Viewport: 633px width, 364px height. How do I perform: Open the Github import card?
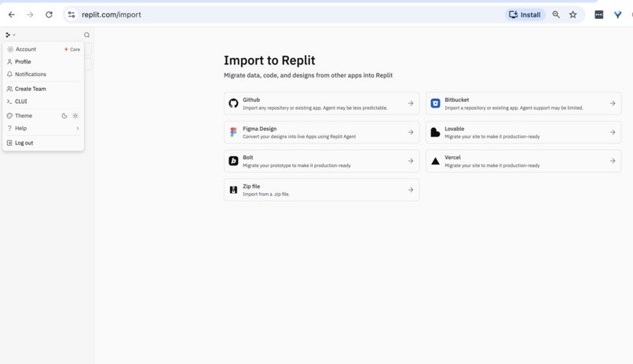[x=321, y=104]
